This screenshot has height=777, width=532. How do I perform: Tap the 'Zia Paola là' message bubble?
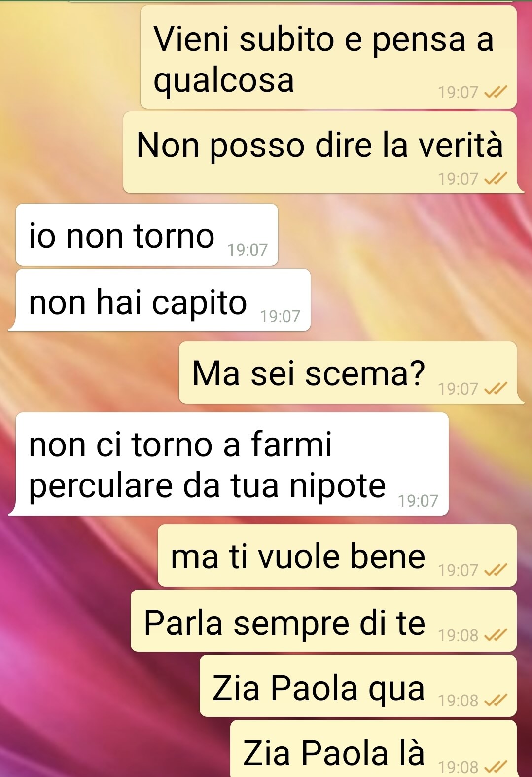(x=373, y=748)
